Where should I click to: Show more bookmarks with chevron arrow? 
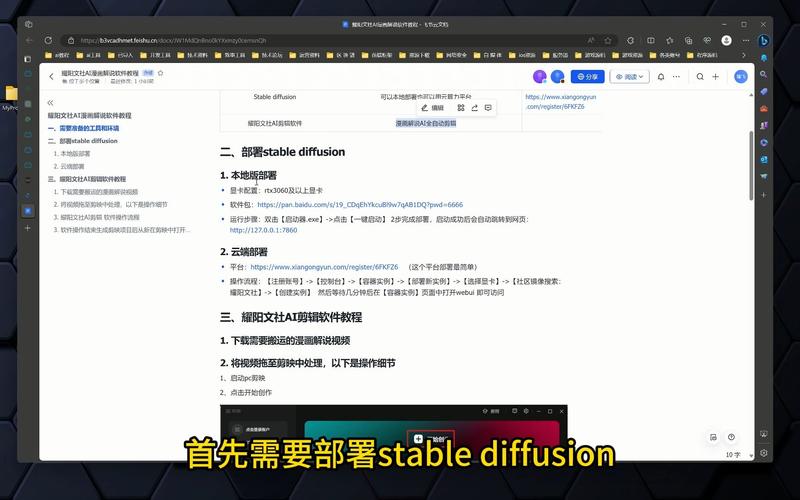[743, 55]
